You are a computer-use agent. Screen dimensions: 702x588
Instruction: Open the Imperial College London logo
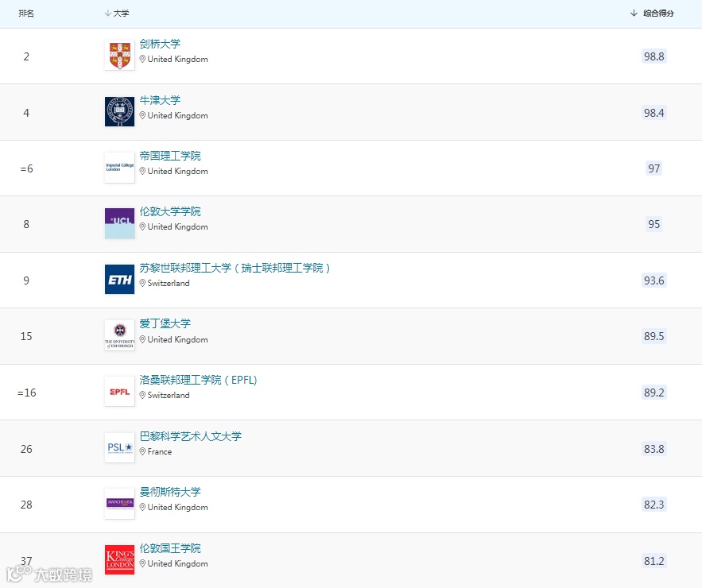[x=119, y=168]
